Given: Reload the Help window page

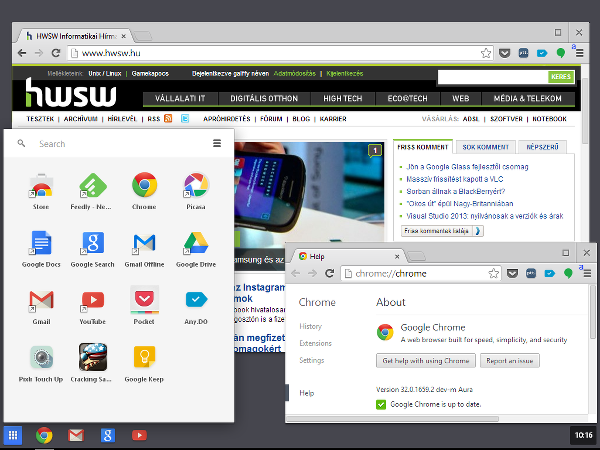Looking at the screenshot, I should [x=329, y=273].
